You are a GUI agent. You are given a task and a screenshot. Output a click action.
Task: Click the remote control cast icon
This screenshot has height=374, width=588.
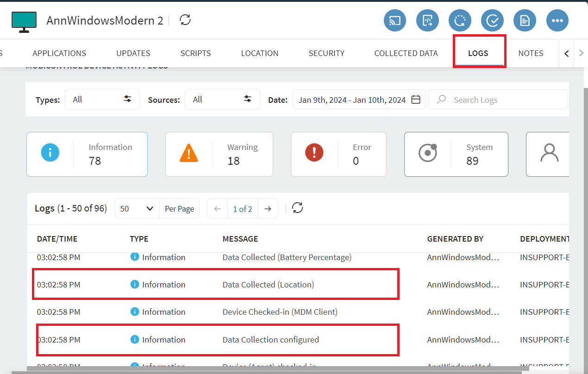point(394,20)
